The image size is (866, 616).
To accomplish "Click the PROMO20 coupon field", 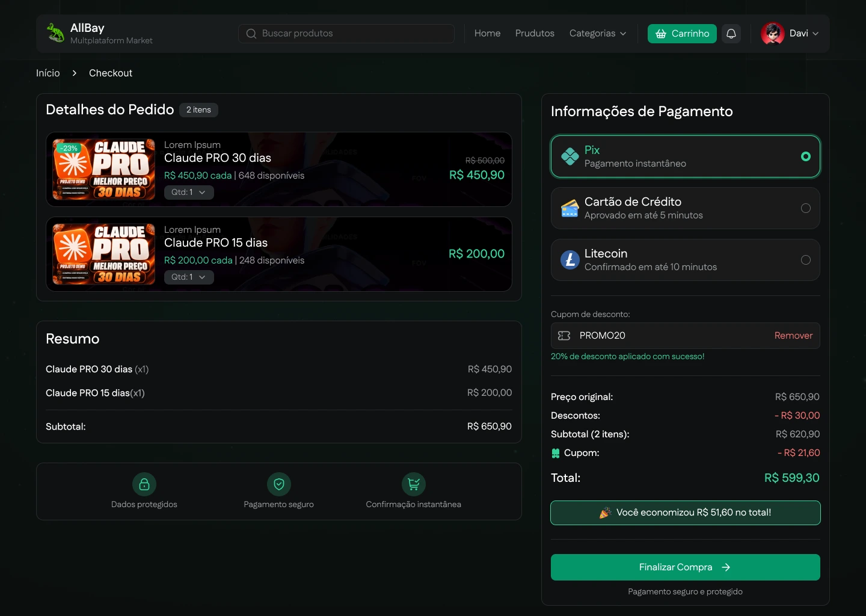I will coord(686,336).
